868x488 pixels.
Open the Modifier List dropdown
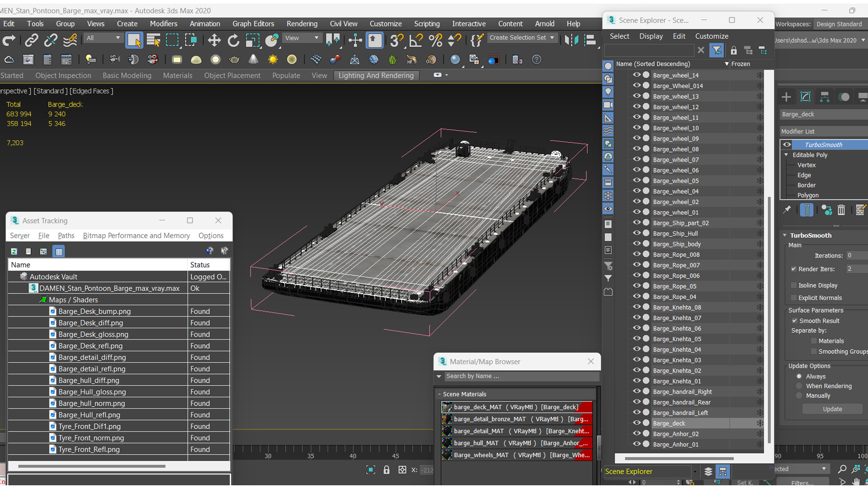824,131
